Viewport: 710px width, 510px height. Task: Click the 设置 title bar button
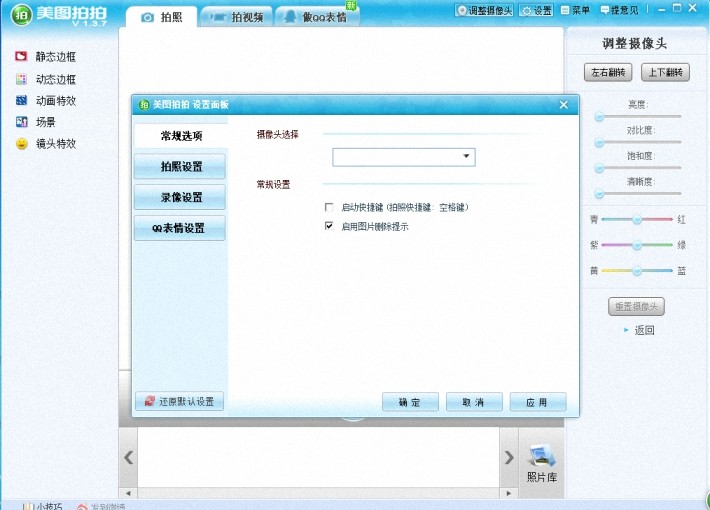coord(537,10)
